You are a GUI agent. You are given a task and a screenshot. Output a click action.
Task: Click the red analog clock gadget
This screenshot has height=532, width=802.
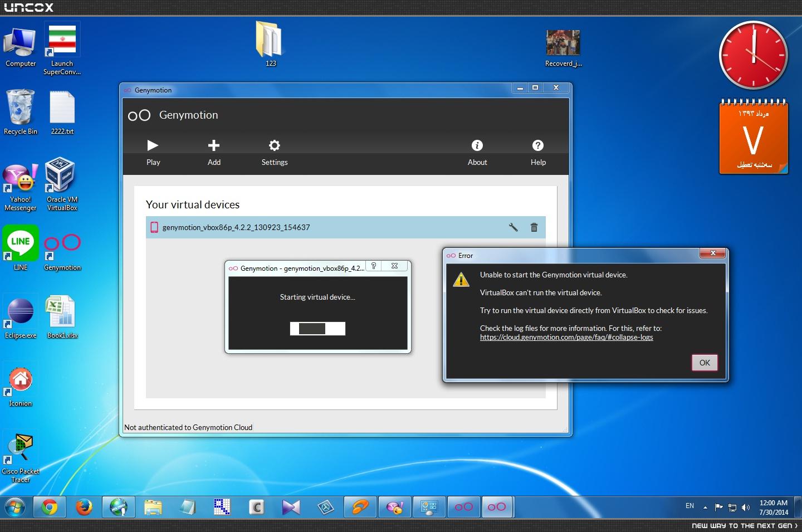754,55
